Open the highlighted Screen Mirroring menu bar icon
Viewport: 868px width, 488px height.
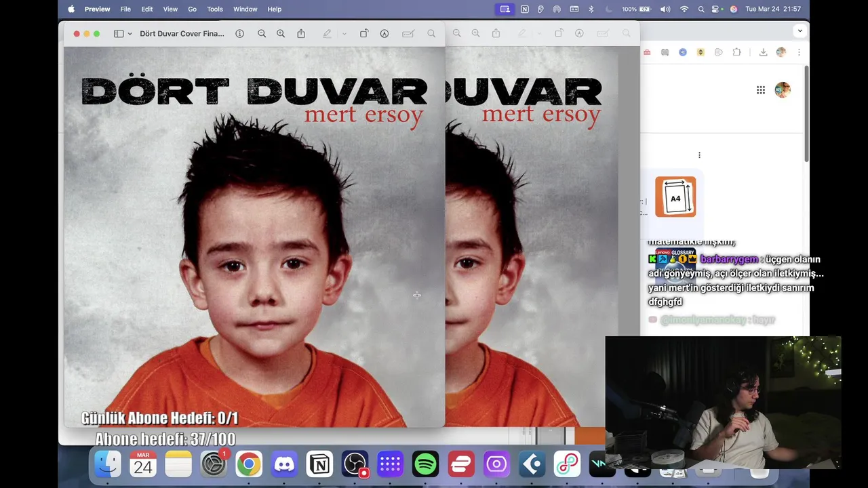[x=505, y=9]
